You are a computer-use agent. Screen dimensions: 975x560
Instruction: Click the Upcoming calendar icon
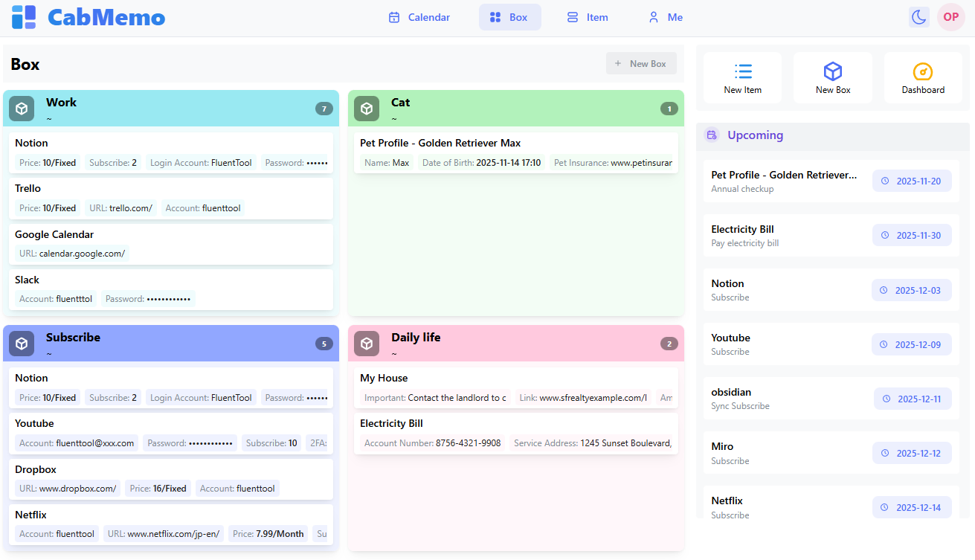pyautogui.click(x=712, y=135)
